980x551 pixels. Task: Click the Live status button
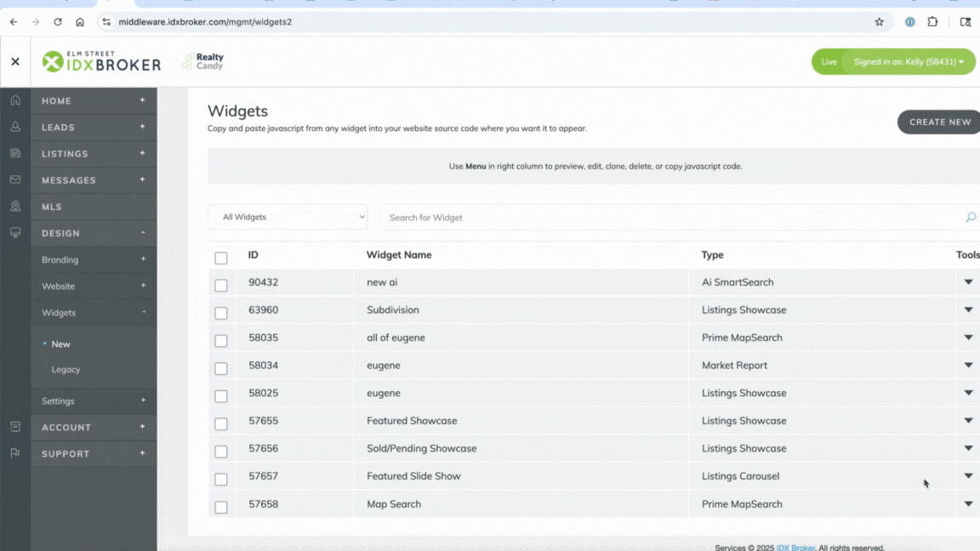[828, 62]
